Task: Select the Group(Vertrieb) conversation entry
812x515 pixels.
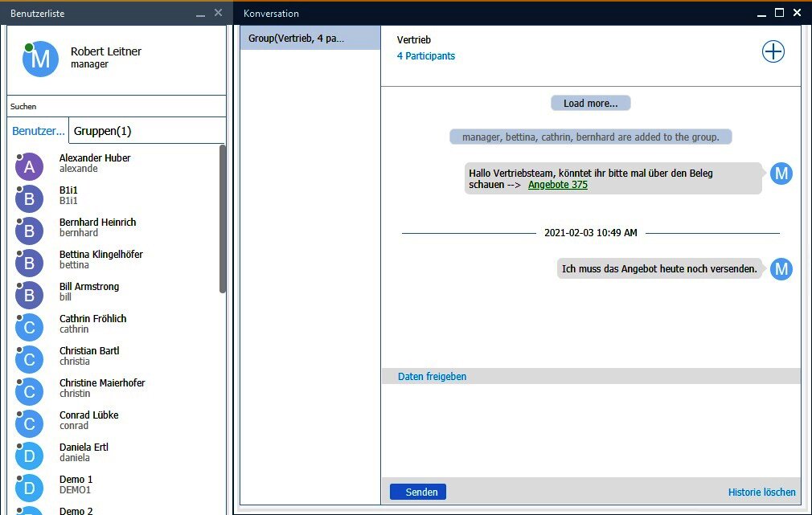Action: [310, 39]
